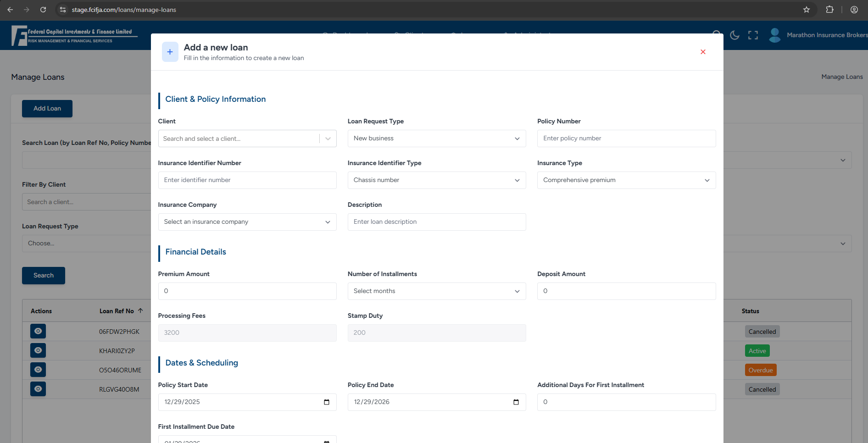The height and width of the screenshot is (443, 868).
Task: Open calendar picker for Policy Start Date
Action: 327,402
